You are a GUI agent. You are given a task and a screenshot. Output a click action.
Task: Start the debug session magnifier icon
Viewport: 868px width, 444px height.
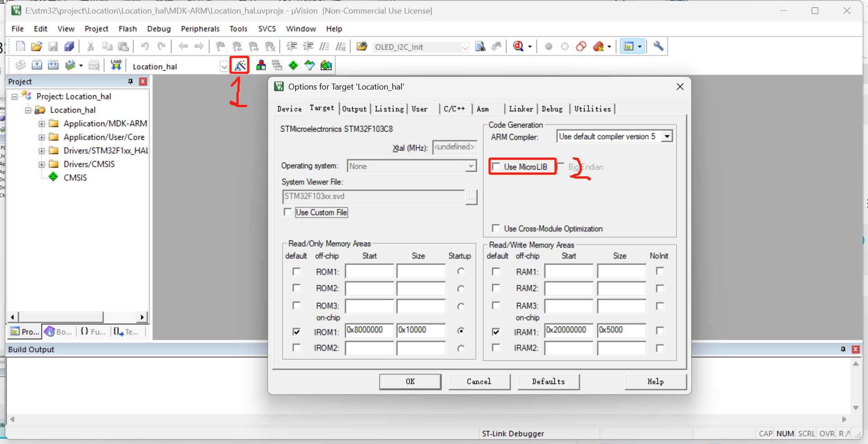tap(519, 47)
